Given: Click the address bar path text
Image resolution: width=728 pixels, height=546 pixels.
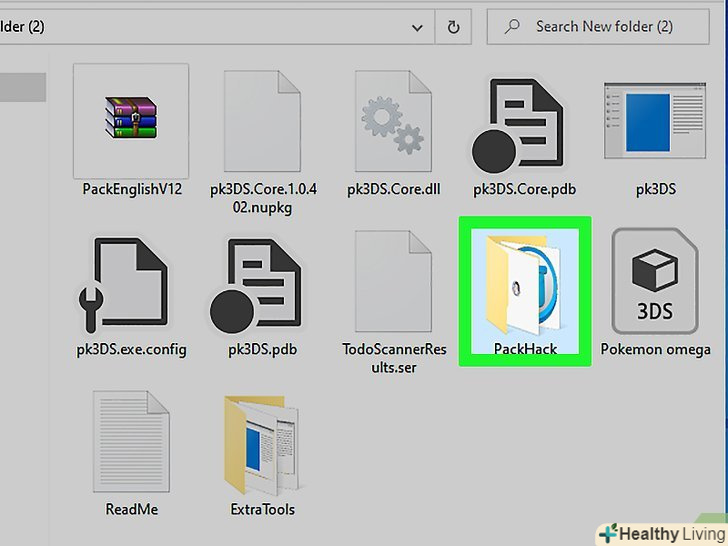Looking at the screenshot, I should pyautogui.click(x=22, y=26).
